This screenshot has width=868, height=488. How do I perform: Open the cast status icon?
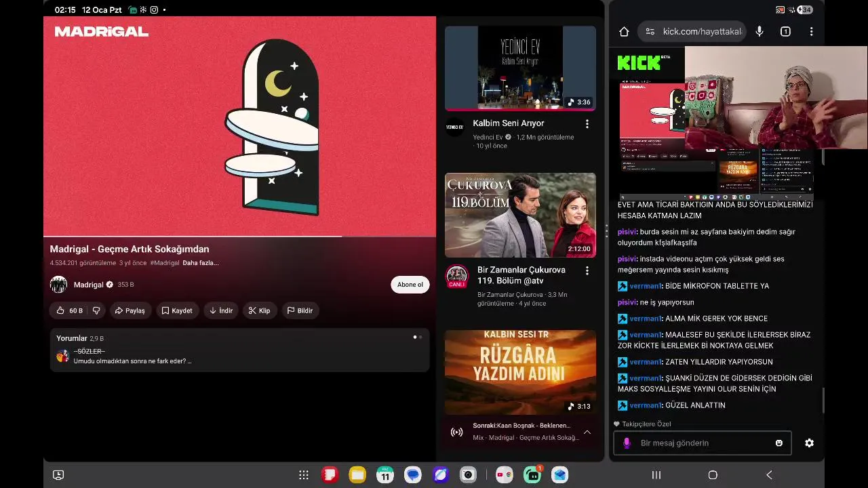(x=781, y=10)
